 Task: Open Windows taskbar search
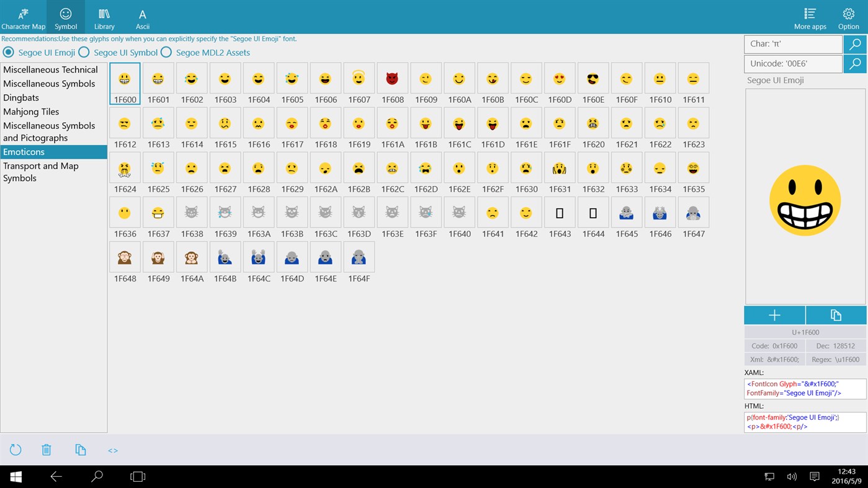[x=97, y=476]
